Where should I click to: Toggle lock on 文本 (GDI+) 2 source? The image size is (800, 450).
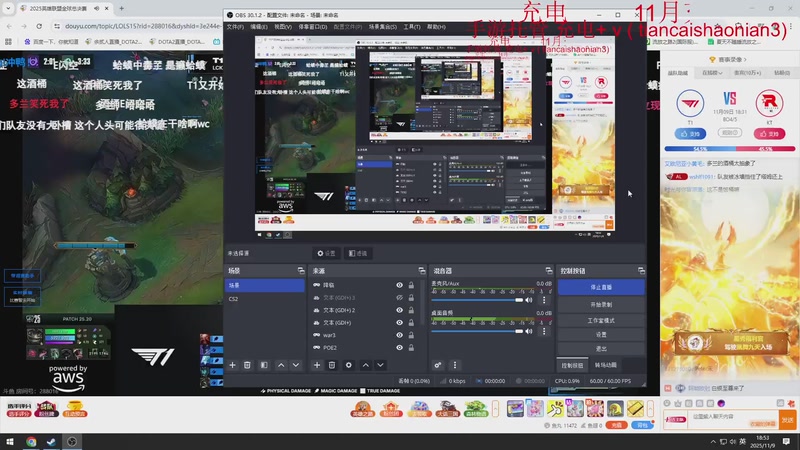coord(411,310)
